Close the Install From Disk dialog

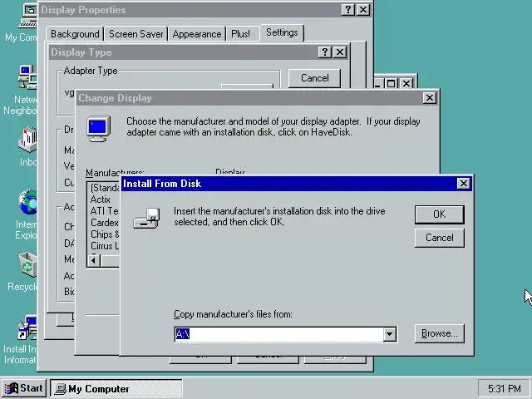(463, 184)
